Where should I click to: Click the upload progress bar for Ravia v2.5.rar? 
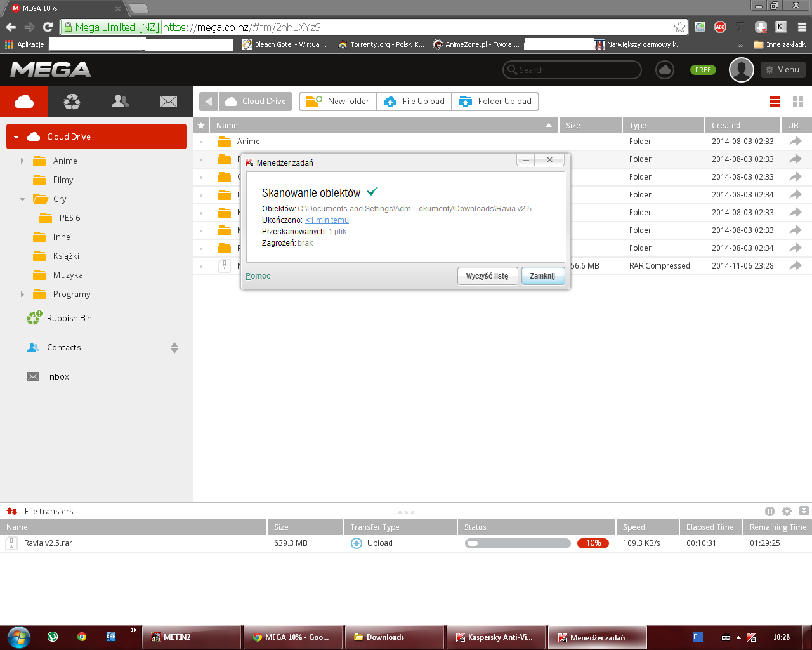pyautogui.click(x=518, y=543)
